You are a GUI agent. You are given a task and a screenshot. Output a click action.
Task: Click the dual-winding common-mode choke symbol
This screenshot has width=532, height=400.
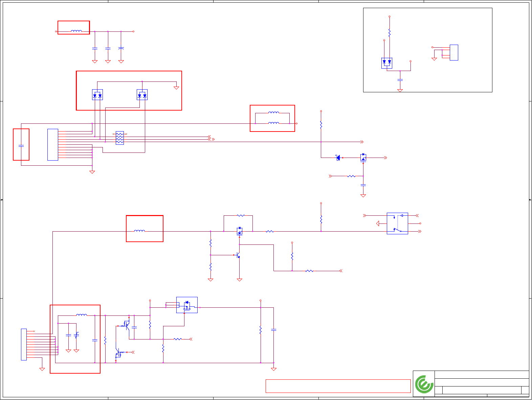click(x=274, y=118)
